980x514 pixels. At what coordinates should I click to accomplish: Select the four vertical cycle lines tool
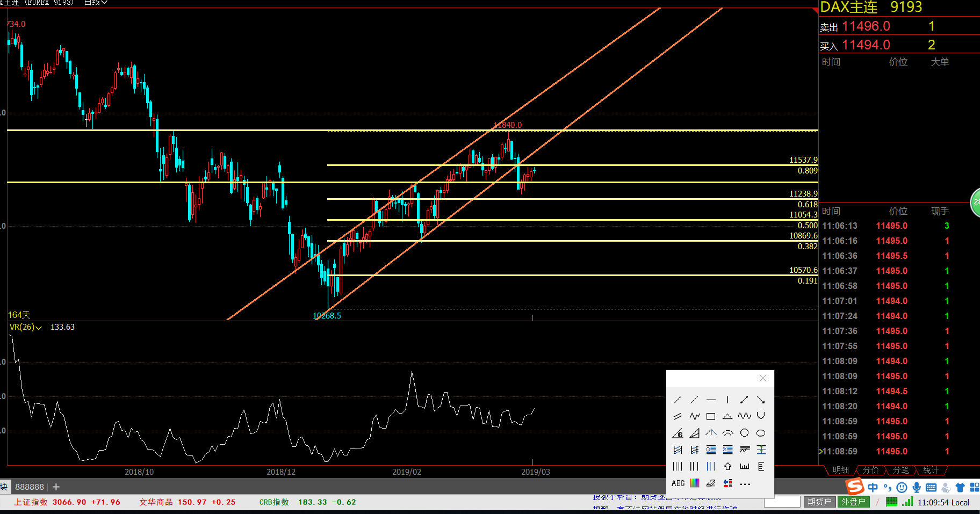(678, 466)
